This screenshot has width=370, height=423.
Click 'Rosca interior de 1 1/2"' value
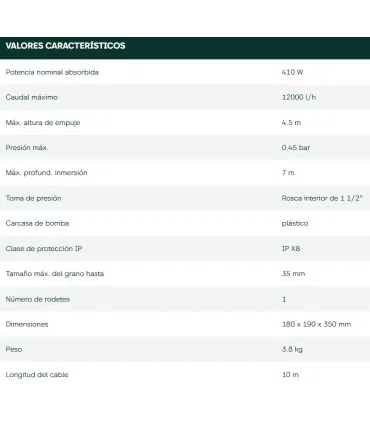(322, 198)
